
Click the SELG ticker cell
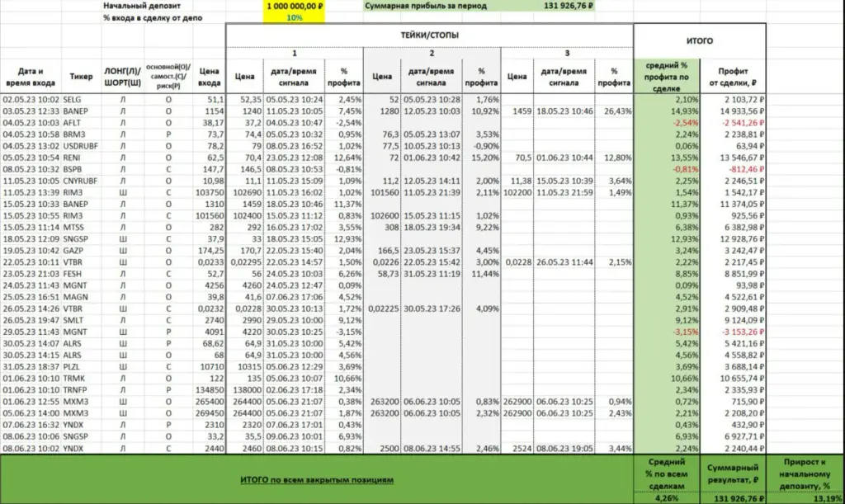(x=73, y=100)
